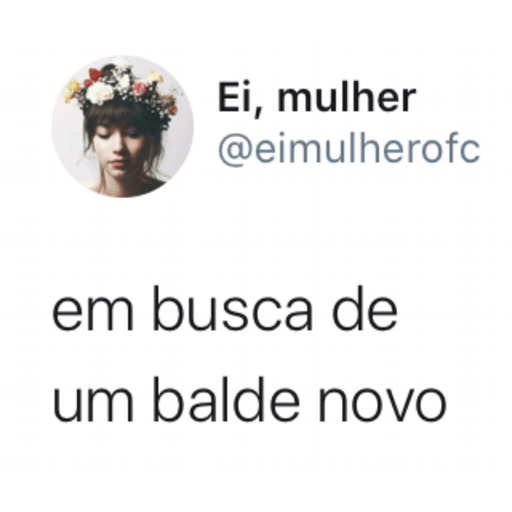Click the word mulher in the display name
Image resolution: width=512 pixels, height=512 pixels.
[347, 97]
